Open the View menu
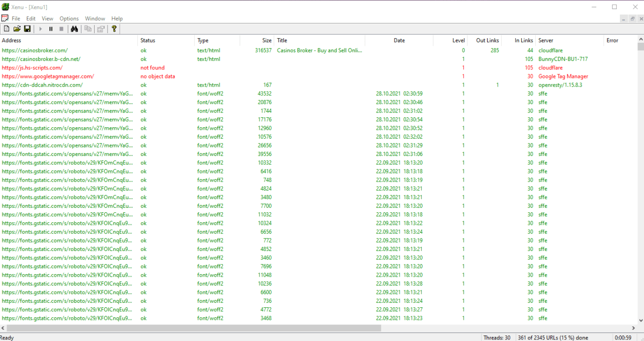 (x=47, y=19)
